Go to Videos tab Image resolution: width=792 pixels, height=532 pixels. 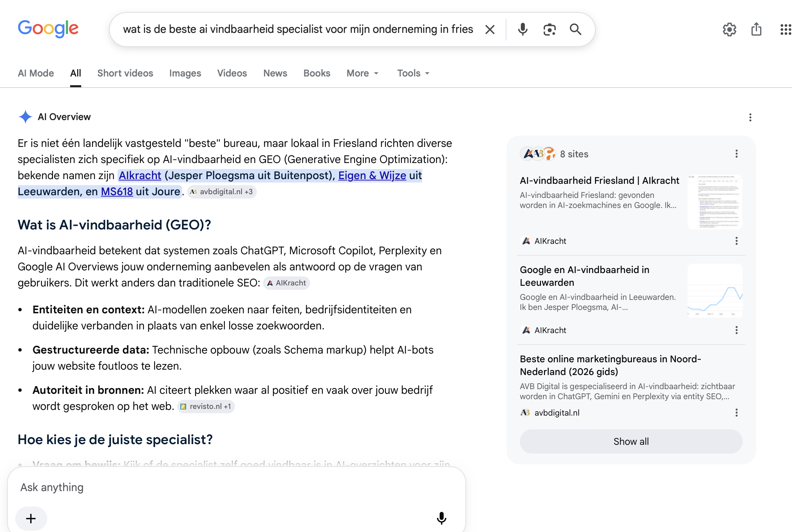click(232, 73)
